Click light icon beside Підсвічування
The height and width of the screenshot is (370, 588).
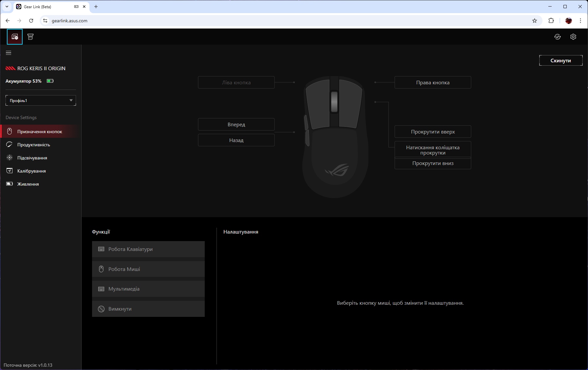(9, 158)
